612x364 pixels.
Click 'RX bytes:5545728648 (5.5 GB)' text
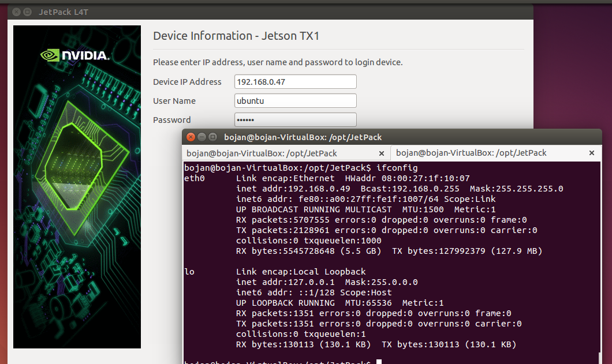click(309, 252)
